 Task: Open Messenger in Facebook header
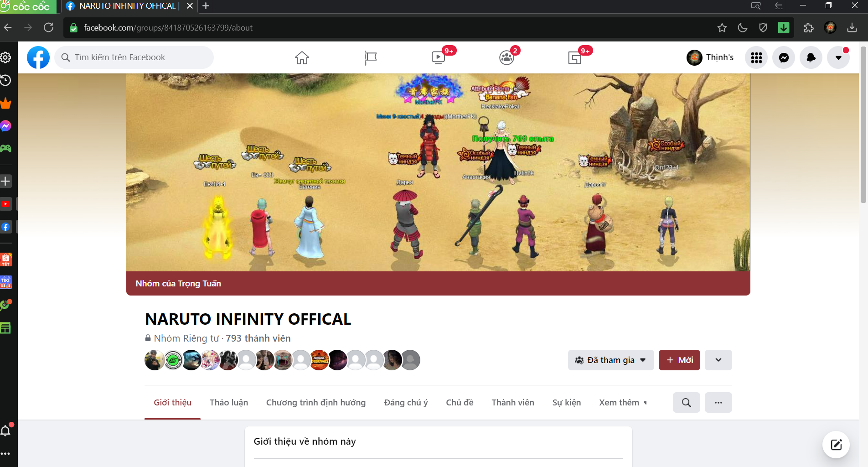[x=784, y=57]
